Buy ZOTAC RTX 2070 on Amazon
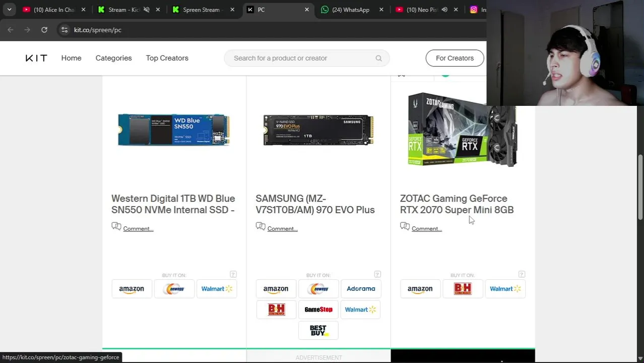The width and height of the screenshot is (644, 363). click(x=420, y=289)
